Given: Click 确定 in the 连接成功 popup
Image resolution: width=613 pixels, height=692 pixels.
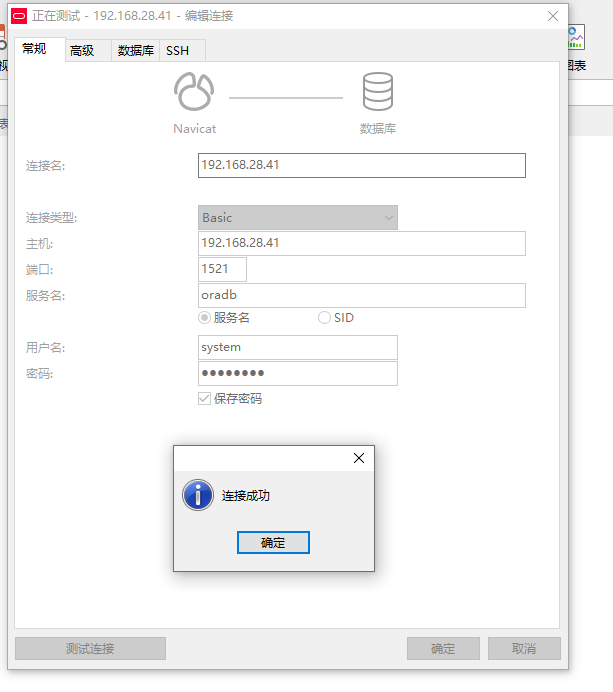Looking at the screenshot, I should (x=273, y=542).
